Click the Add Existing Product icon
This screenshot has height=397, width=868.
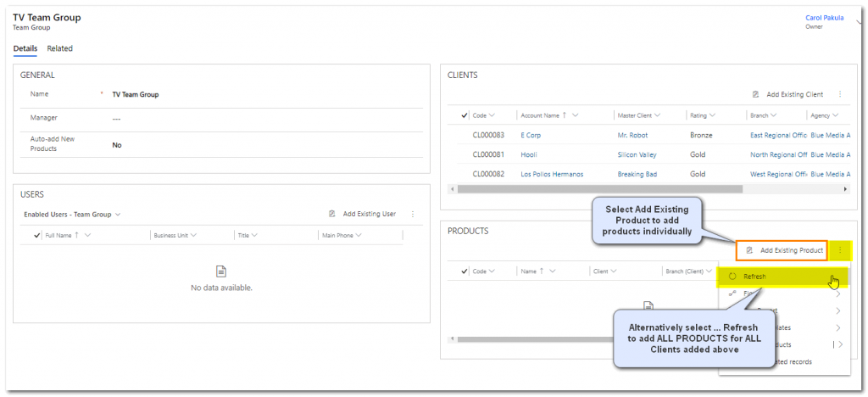click(749, 250)
